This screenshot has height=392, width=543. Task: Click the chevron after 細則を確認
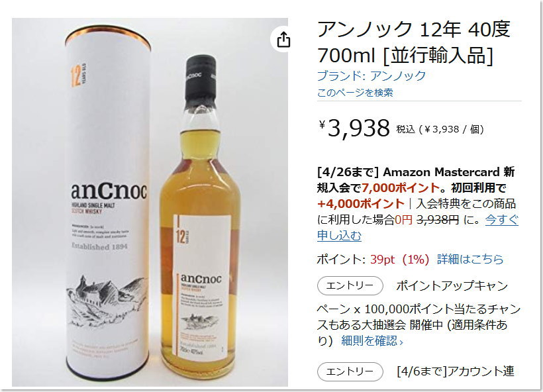(x=401, y=342)
